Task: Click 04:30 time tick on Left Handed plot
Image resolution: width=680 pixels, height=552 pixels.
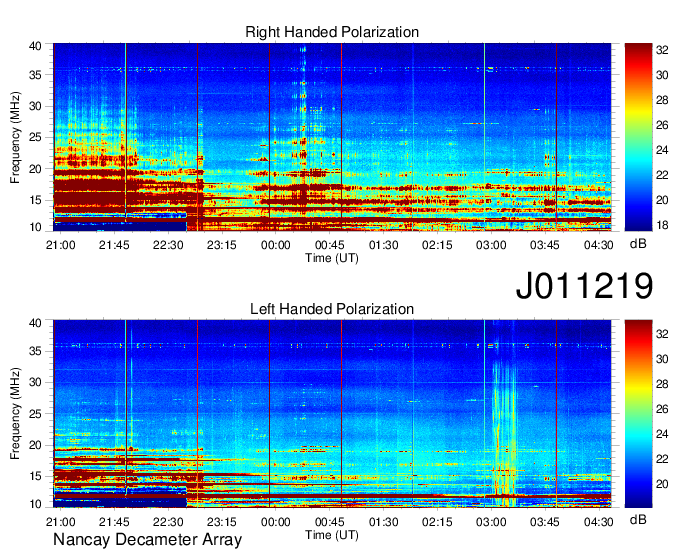Action: [x=598, y=522]
